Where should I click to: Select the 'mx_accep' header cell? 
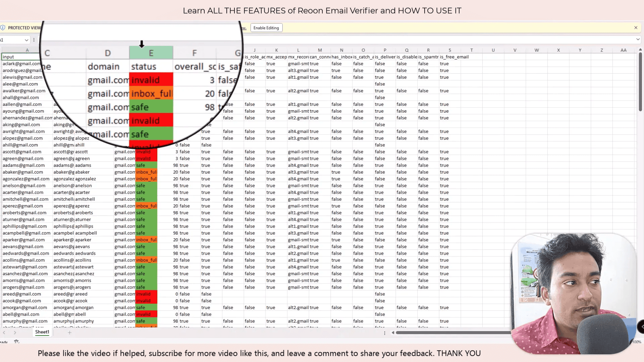coord(276,57)
